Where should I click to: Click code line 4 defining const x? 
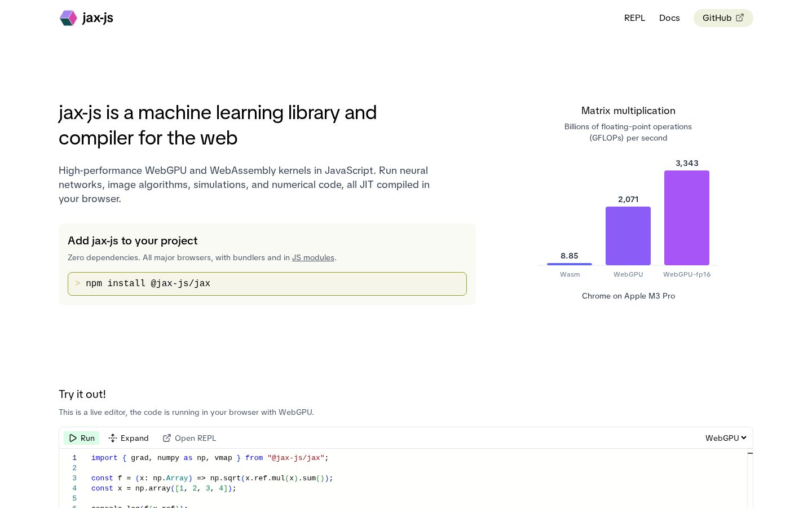pyautogui.click(x=164, y=488)
